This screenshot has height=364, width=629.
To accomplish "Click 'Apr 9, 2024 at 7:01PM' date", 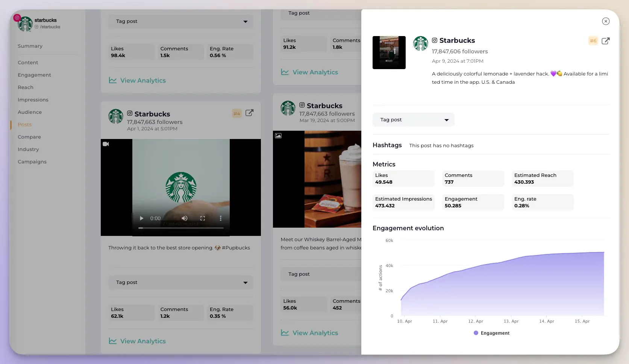I will pyautogui.click(x=458, y=61).
